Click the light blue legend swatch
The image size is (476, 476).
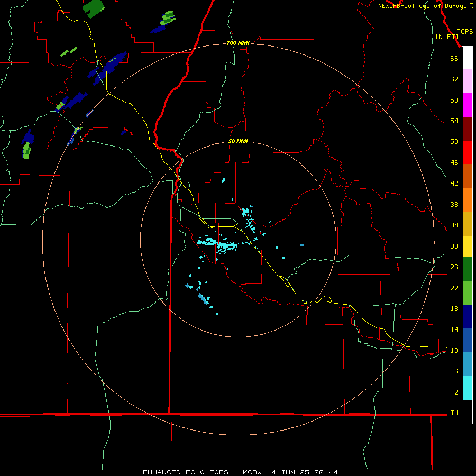point(467,364)
